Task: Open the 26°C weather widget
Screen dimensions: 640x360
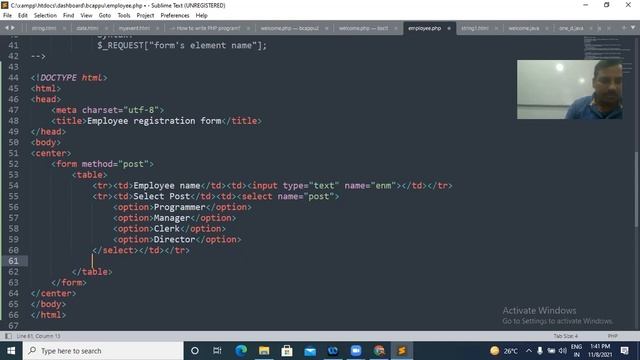Action: (x=504, y=351)
